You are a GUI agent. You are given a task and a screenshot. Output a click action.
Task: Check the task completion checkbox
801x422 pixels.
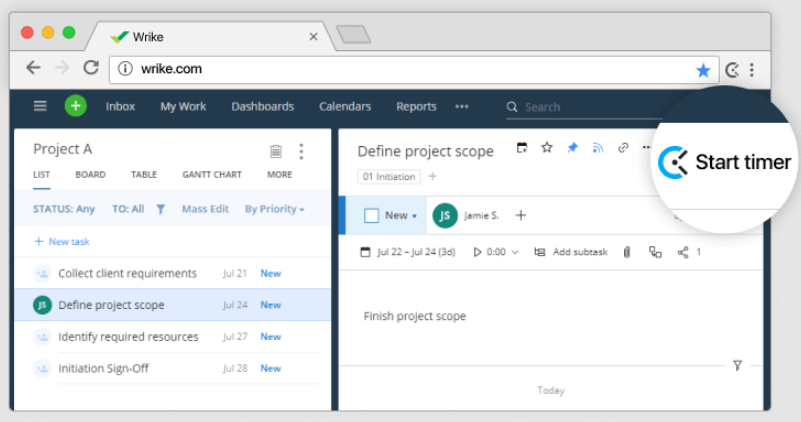coord(371,216)
